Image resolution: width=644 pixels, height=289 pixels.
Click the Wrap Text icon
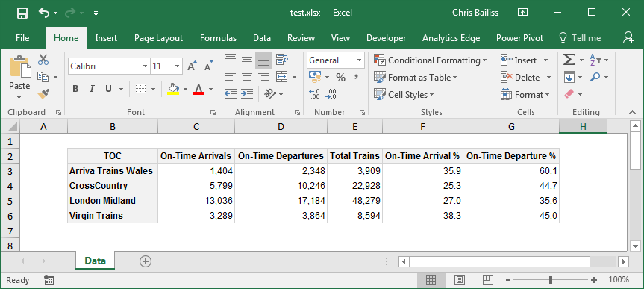(x=282, y=60)
